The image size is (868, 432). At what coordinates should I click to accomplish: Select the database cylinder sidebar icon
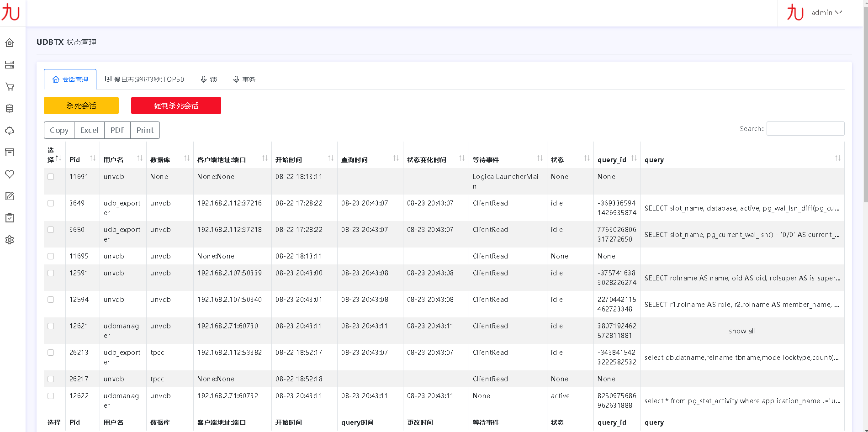(x=10, y=109)
